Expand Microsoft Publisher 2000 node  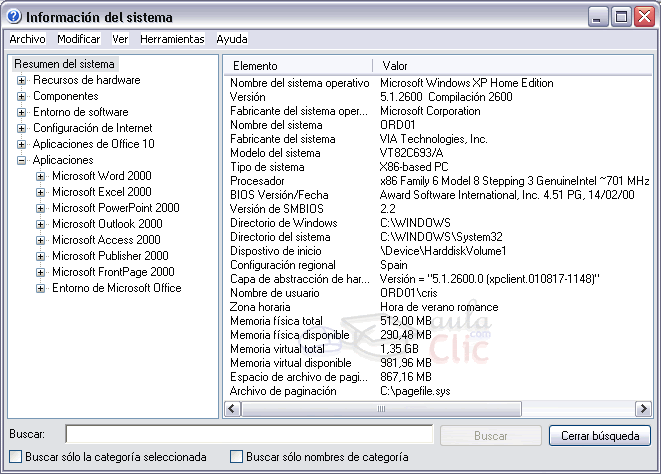40,256
